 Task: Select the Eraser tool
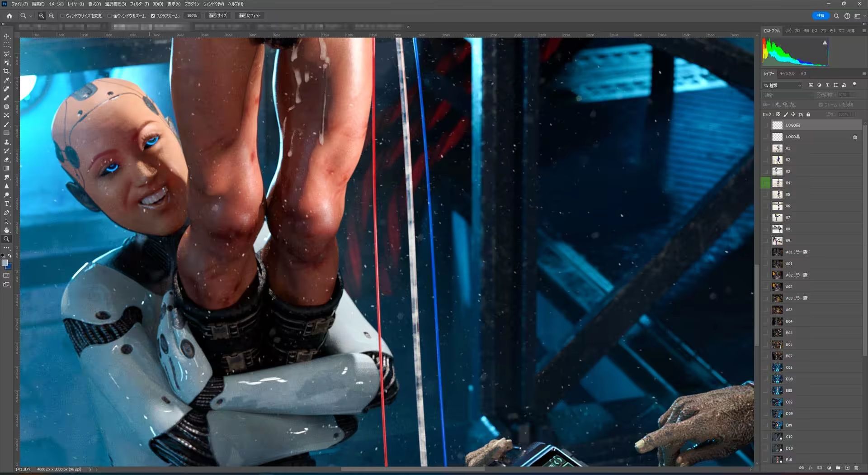pyautogui.click(x=6, y=160)
